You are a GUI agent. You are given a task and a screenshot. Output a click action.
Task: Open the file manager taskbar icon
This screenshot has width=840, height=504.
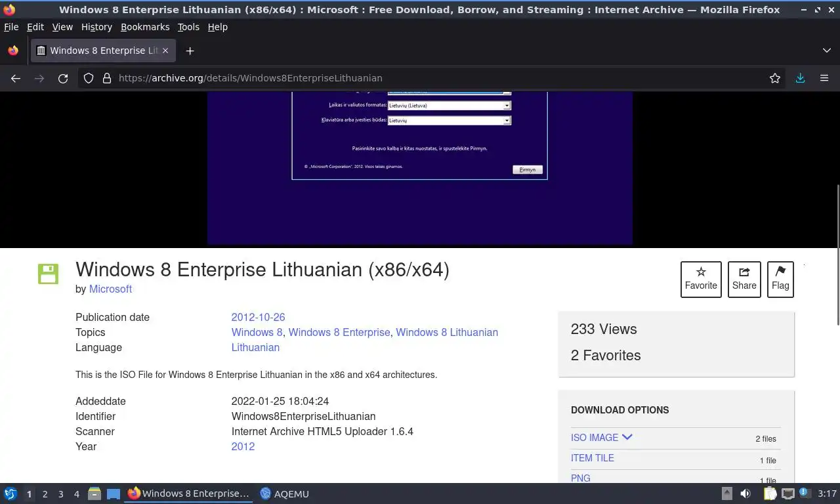point(94,493)
